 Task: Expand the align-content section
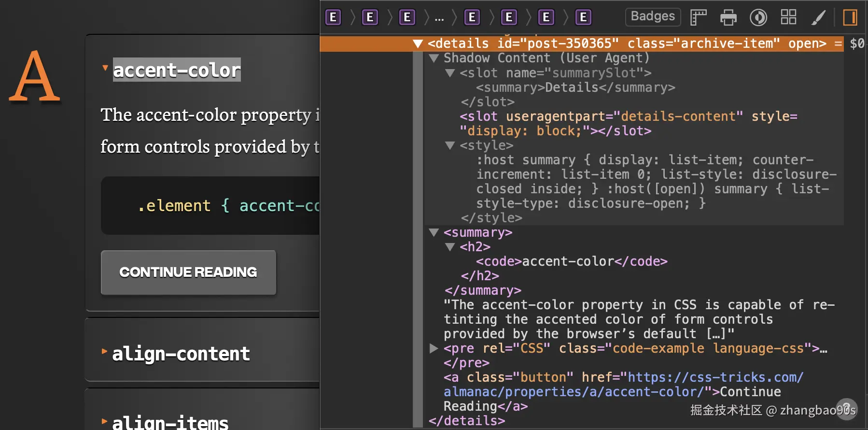104,351
